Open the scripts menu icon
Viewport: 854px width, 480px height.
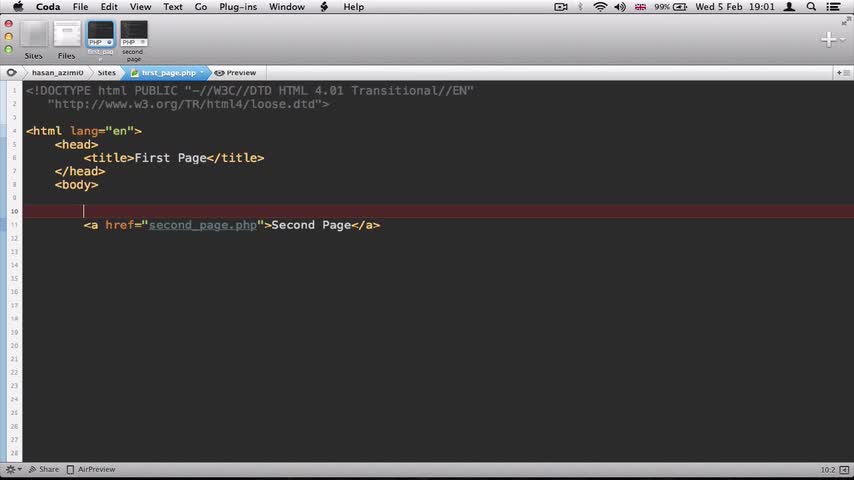pos(324,7)
